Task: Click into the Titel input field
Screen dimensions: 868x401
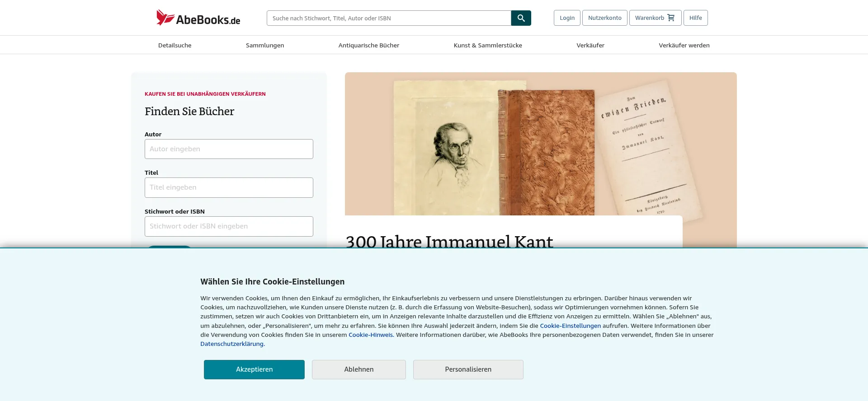Action: [x=229, y=187]
